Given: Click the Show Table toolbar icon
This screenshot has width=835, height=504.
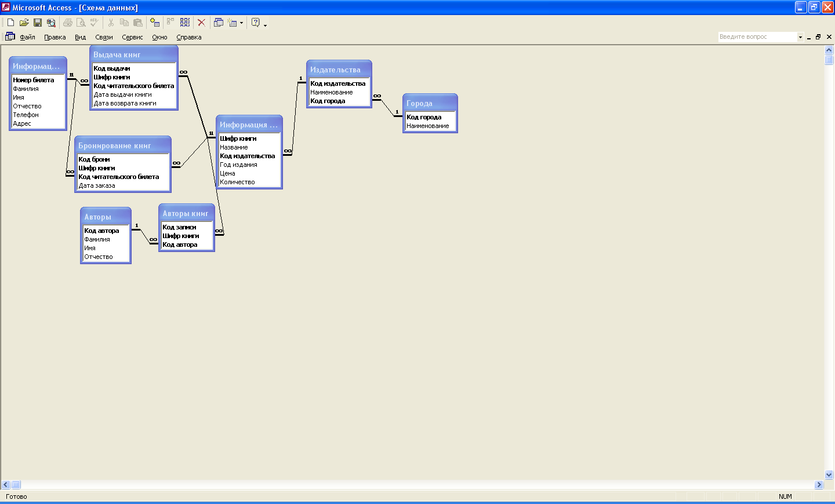Looking at the screenshot, I should (155, 23).
